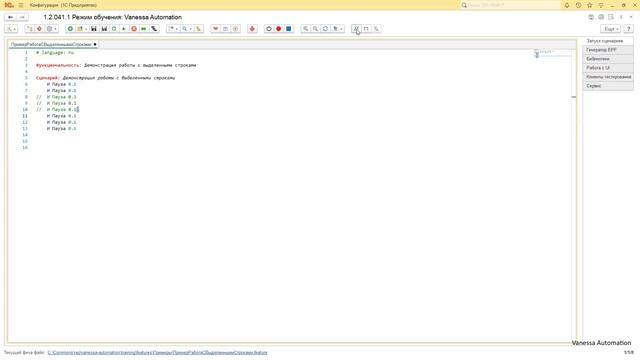Run scenarios with green play icon

[x=124, y=29]
